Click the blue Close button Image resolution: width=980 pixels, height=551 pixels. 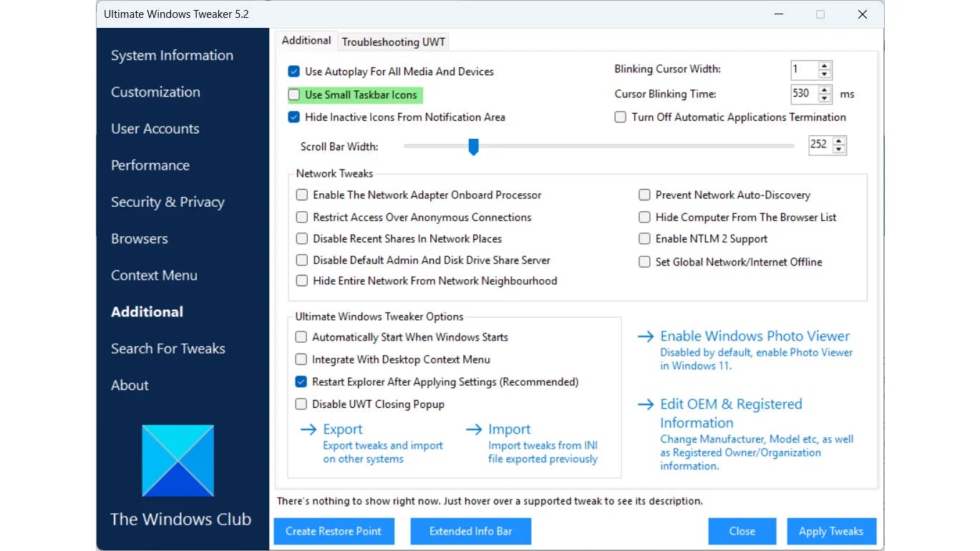pos(742,531)
